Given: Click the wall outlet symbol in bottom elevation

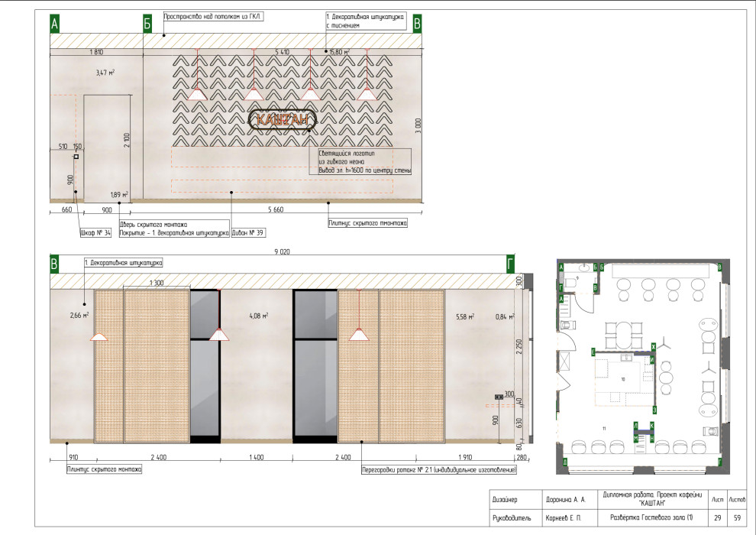Looking at the screenshot, I should (x=499, y=397).
